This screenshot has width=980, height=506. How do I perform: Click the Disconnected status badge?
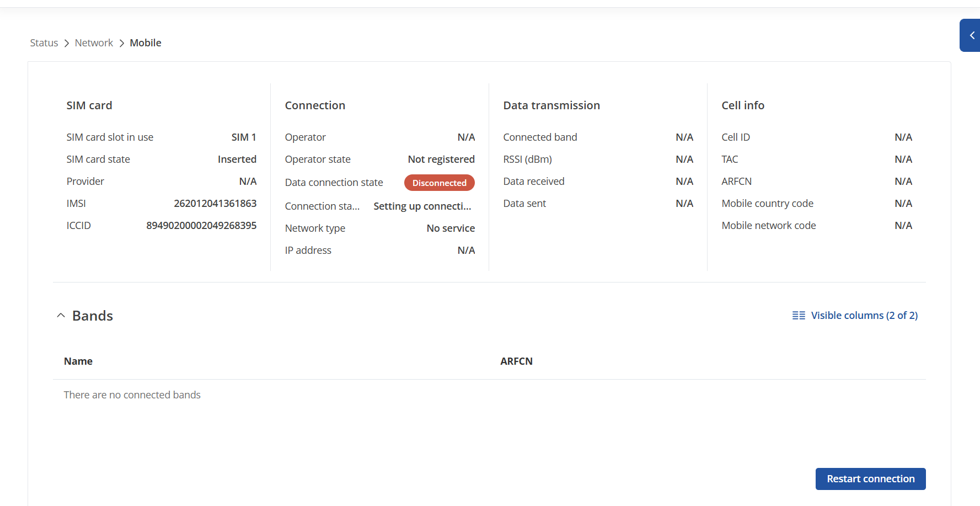pos(440,183)
